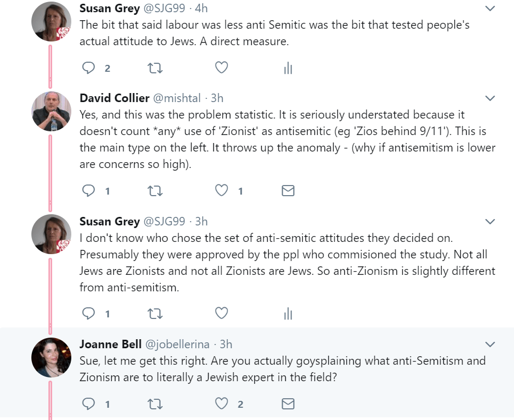View analytics for Susan Grey's first tweet
Screen dimensions: 514x420
(288, 68)
